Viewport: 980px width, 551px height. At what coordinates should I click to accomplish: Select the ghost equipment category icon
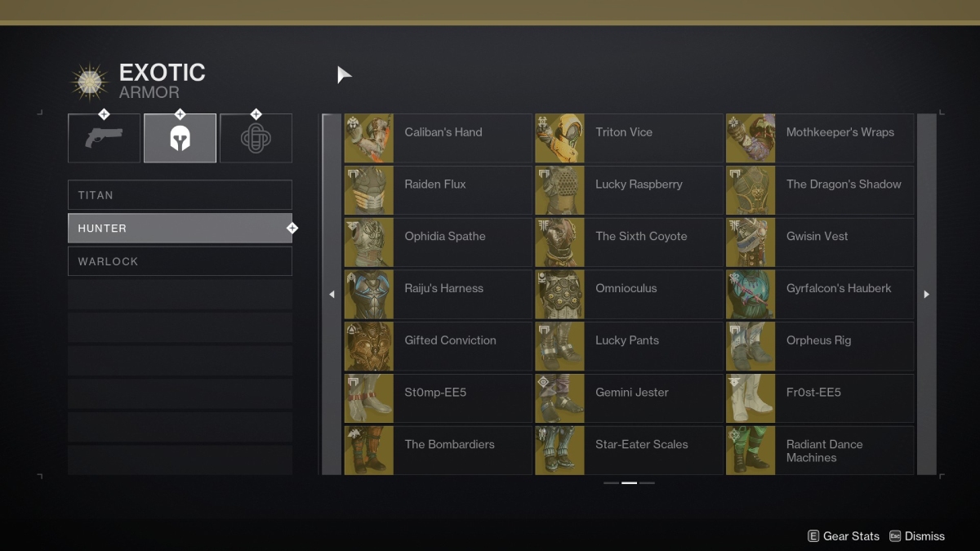pyautogui.click(x=256, y=138)
